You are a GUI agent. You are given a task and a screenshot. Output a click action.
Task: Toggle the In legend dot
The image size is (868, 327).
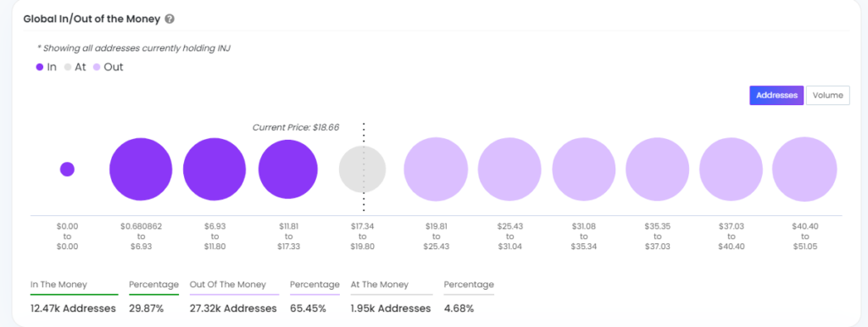40,68
